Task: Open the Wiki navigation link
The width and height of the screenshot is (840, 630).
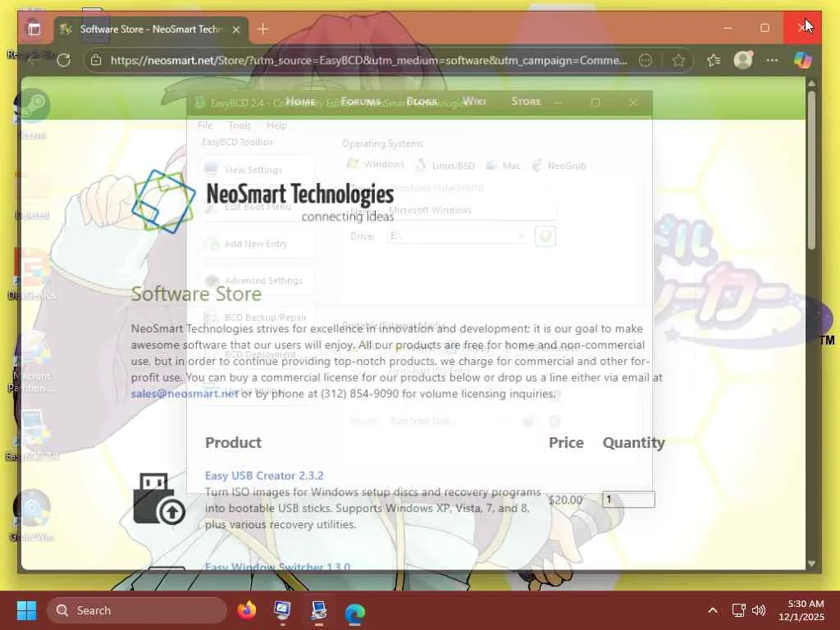Action: (474, 102)
